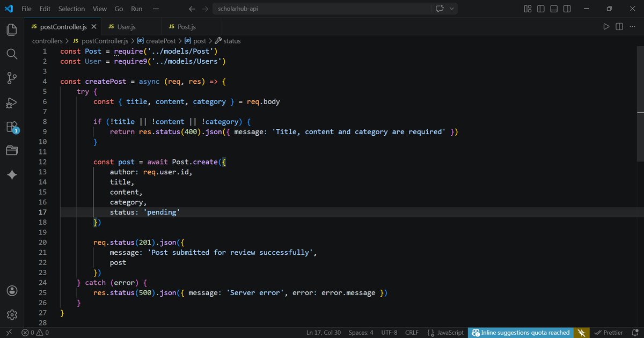
Task: Open the Copilot chat icon in title bar
Action: tap(440, 9)
